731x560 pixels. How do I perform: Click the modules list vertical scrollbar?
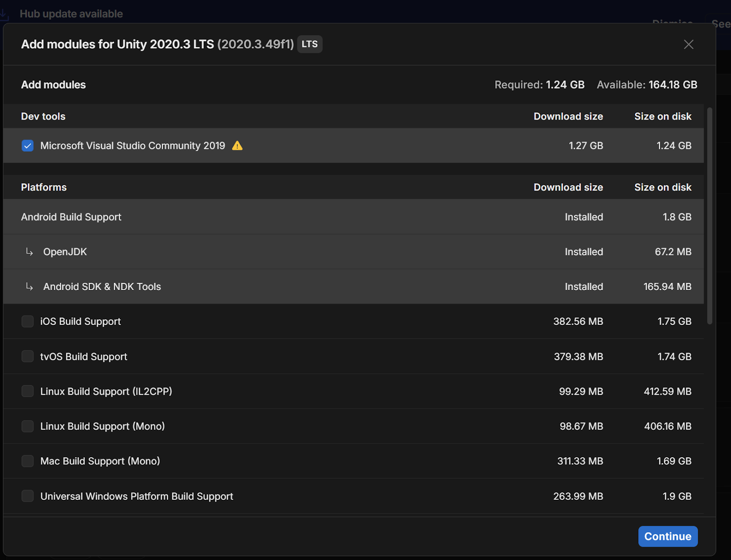[x=710, y=216]
